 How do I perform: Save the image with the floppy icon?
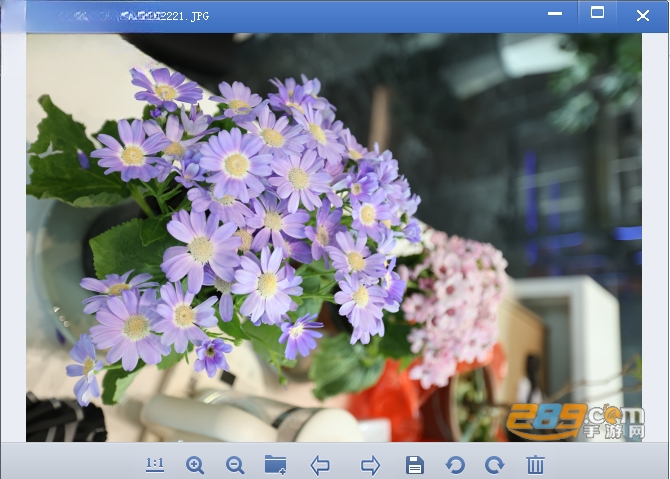tap(414, 465)
